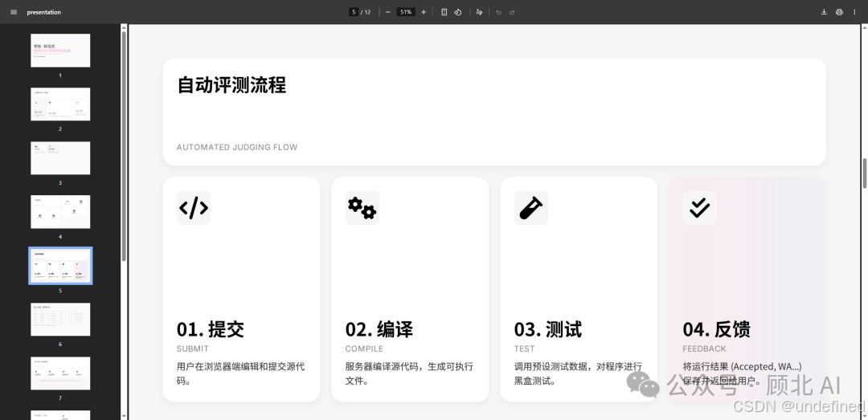Click the 51% zoom level field
The image size is (868, 420).
coord(406,12)
